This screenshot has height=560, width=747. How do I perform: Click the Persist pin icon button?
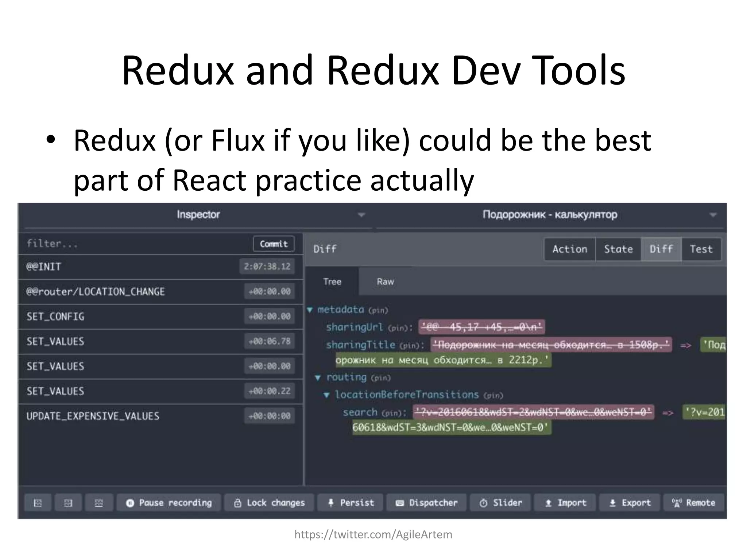[351, 503]
